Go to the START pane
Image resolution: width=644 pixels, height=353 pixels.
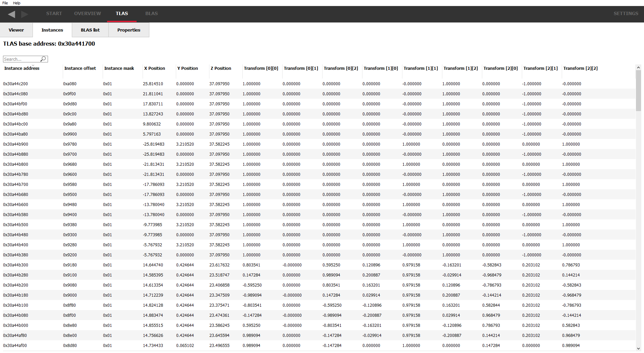pos(54,13)
